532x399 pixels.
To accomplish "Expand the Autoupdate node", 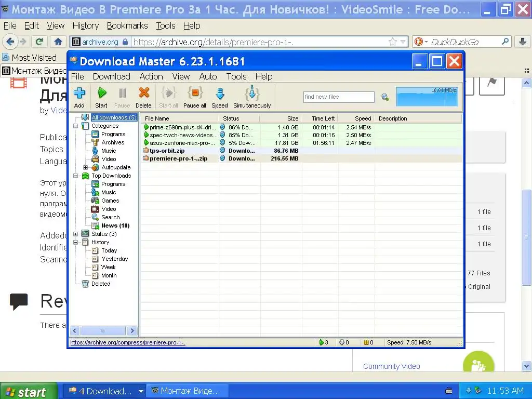I will click(x=86, y=167).
